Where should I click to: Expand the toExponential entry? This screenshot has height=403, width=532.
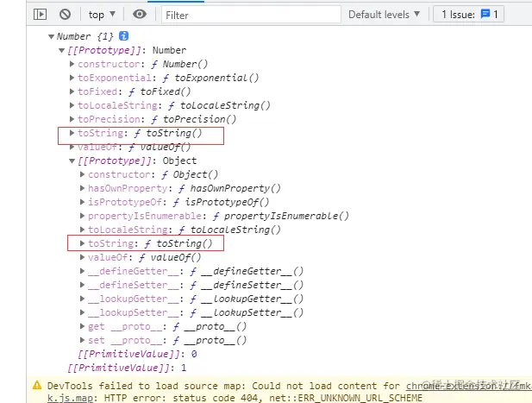click(72, 78)
